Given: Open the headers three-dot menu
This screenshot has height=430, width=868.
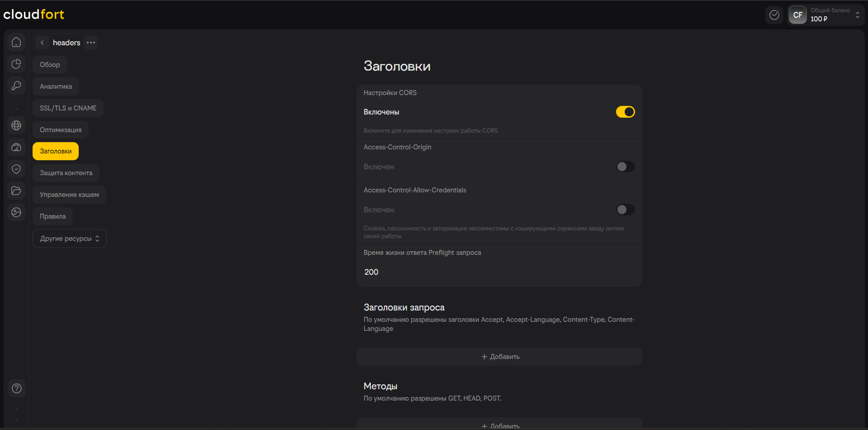Looking at the screenshot, I should [91, 43].
